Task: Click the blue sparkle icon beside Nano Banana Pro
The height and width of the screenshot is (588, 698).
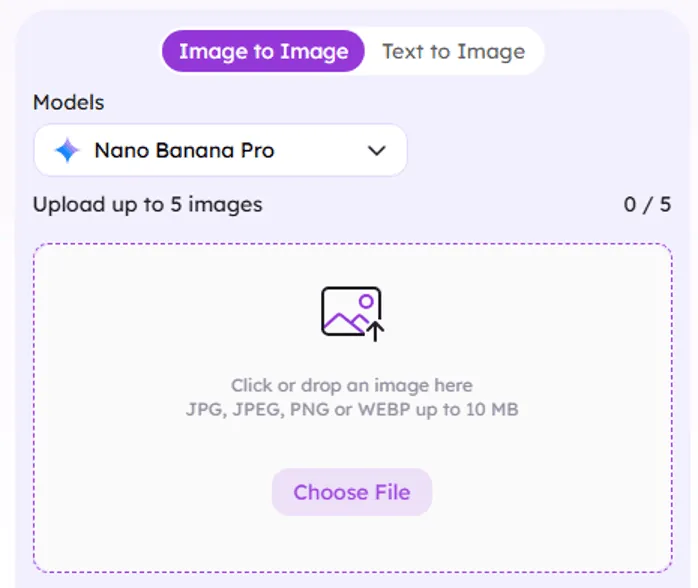Action: 67,151
